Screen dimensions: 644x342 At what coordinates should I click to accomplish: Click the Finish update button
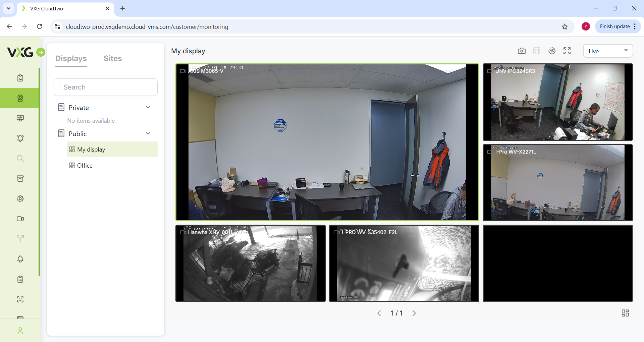(614, 26)
